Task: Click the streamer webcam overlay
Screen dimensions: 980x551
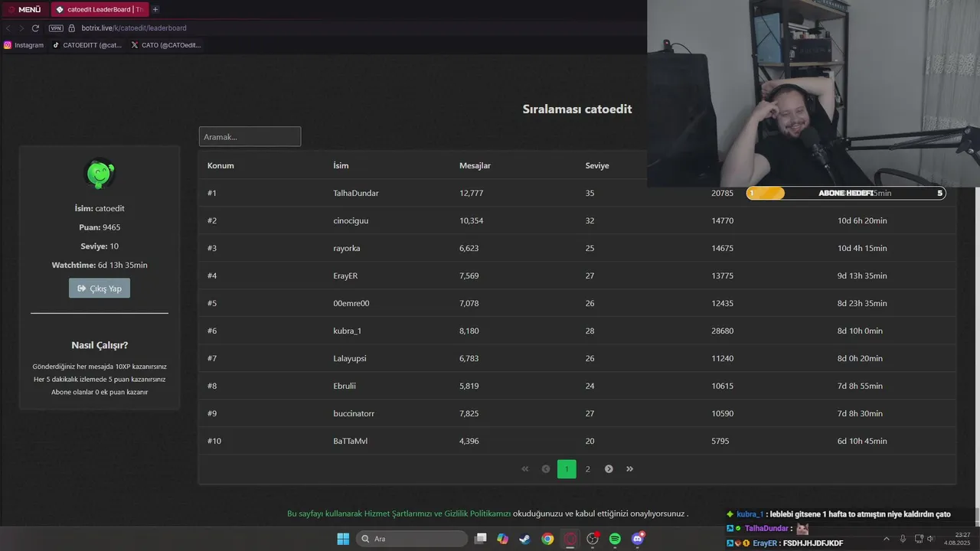Action: [x=813, y=93]
